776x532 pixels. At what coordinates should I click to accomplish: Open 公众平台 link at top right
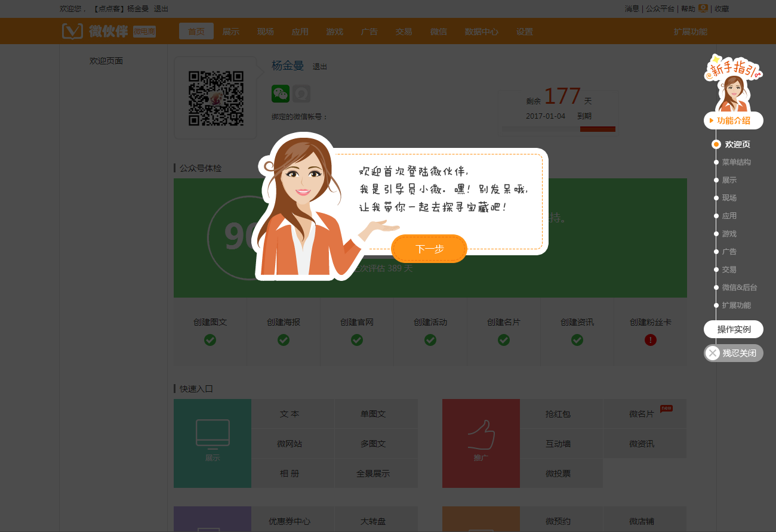point(660,9)
